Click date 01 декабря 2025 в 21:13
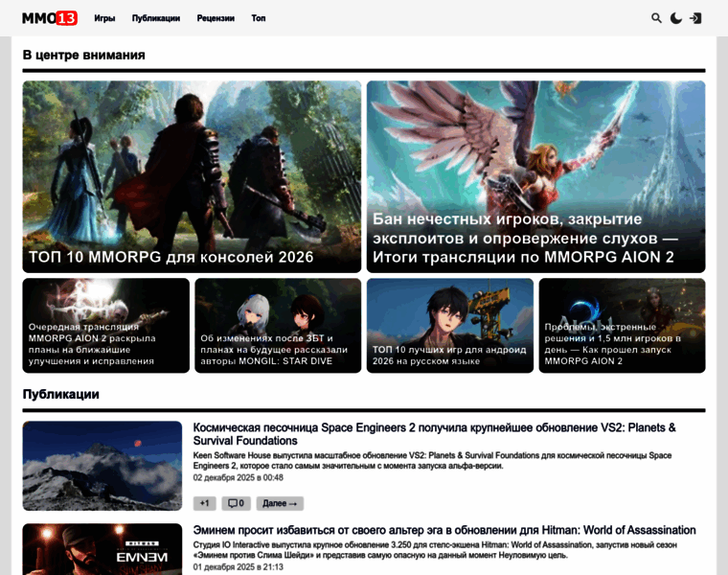Image resolution: width=728 pixels, height=575 pixels. pyautogui.click(x=239, y=566)
